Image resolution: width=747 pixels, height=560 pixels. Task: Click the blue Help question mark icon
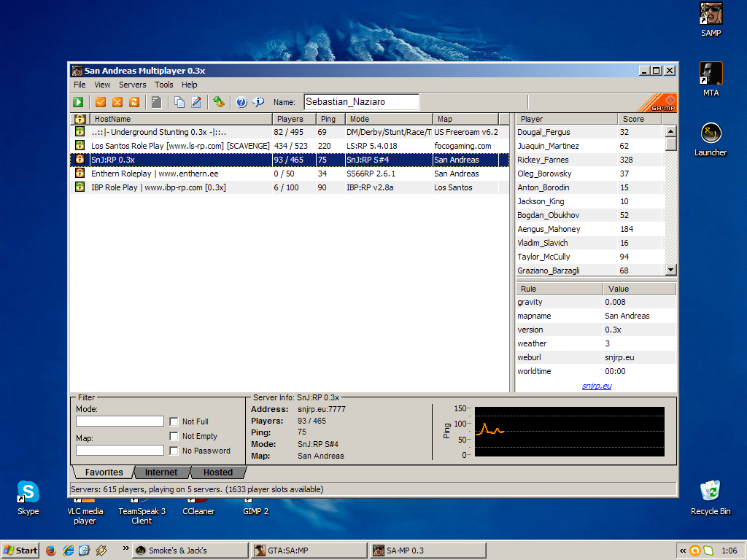click(241, 102)
